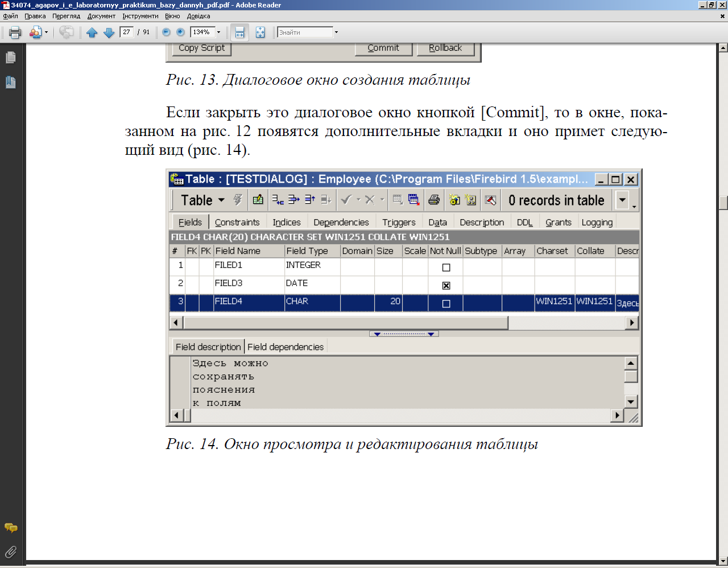Select the Indices tab

pyautogui.click(x=287, y=222)
